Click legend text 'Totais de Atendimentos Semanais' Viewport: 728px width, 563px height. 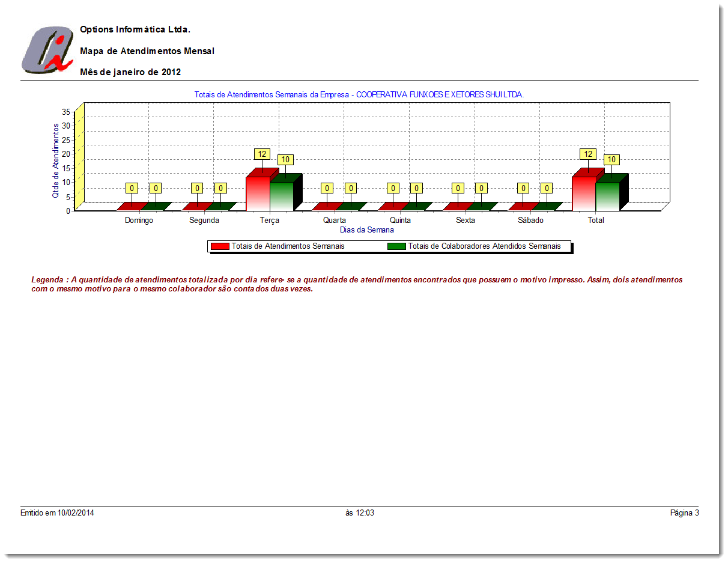[288, 246]
